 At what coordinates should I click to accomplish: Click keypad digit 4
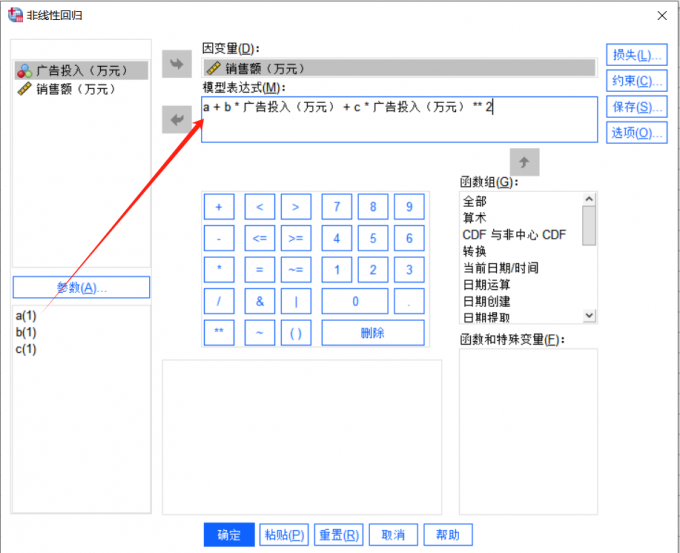pyautogui.click(x=337, y=238)
